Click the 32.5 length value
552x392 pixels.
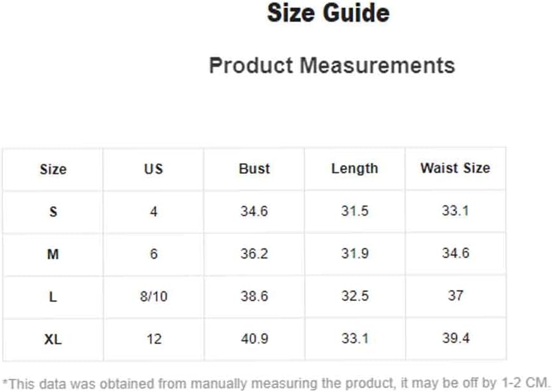[x=354, y=296]
